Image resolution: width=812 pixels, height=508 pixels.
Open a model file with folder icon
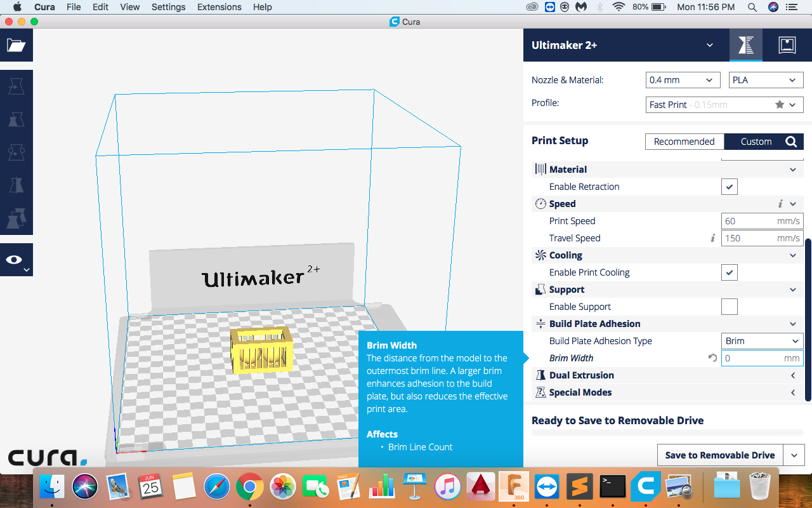click(x=16, y=45)
